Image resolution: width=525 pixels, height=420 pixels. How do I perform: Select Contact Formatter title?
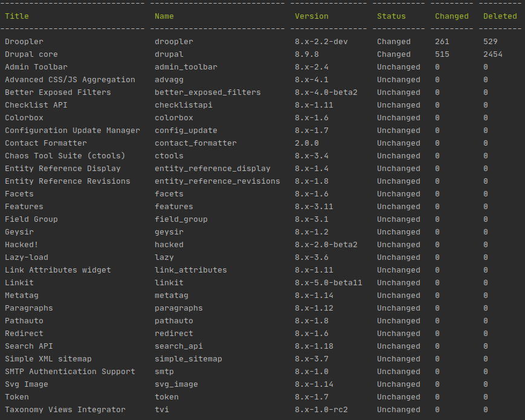coord(46,143)
